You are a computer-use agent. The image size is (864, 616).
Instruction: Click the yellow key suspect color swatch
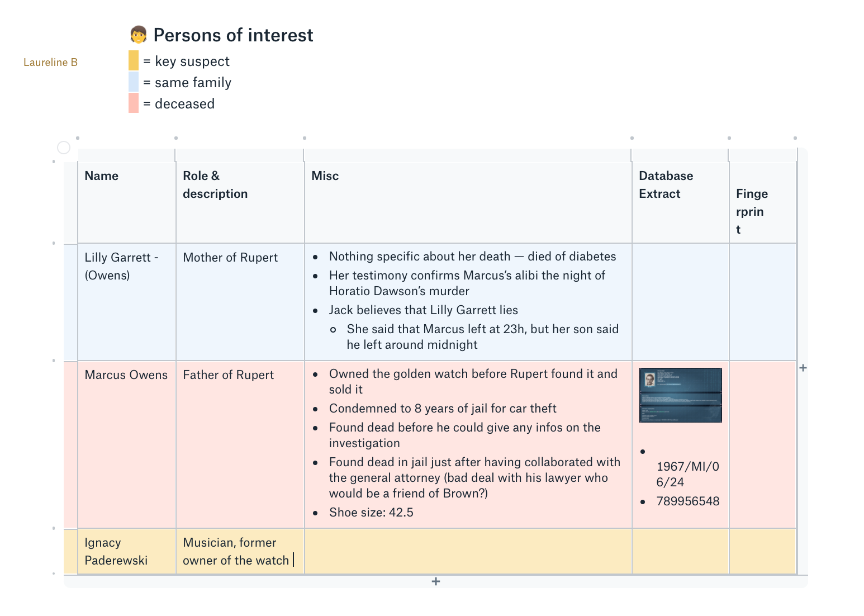coord(134,60)
